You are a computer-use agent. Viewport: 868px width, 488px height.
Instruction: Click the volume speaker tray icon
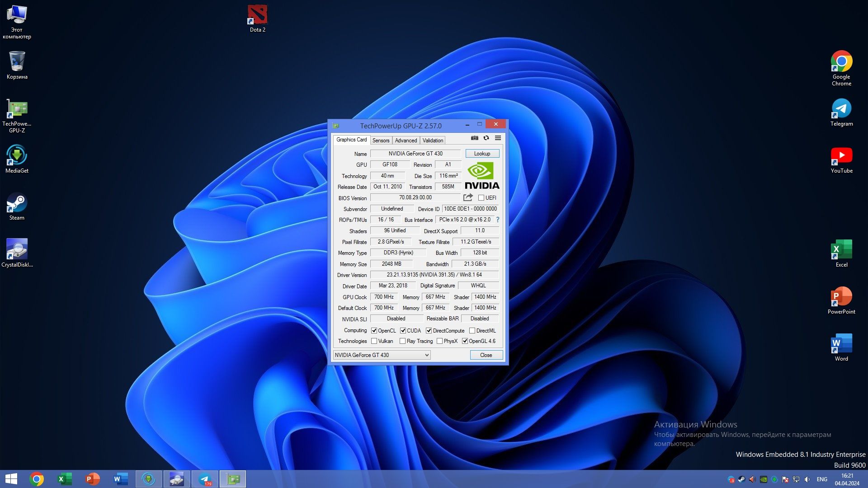click(x=807, y=479)
